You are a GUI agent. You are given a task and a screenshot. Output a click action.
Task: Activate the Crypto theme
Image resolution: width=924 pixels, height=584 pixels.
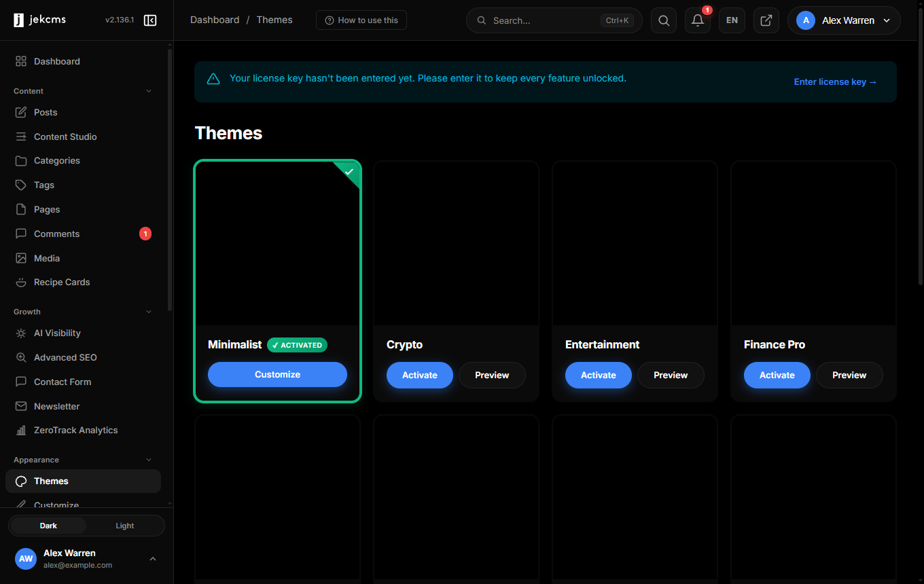click(x=420, y=375)
